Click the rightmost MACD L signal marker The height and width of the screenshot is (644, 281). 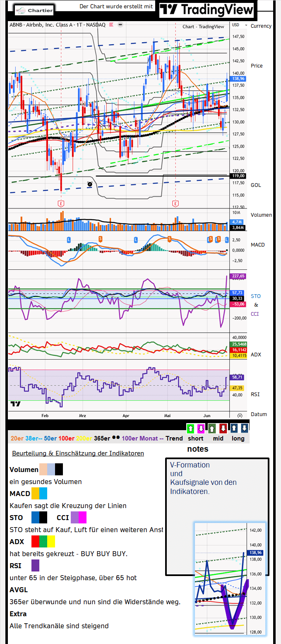(x=226, y=239)
